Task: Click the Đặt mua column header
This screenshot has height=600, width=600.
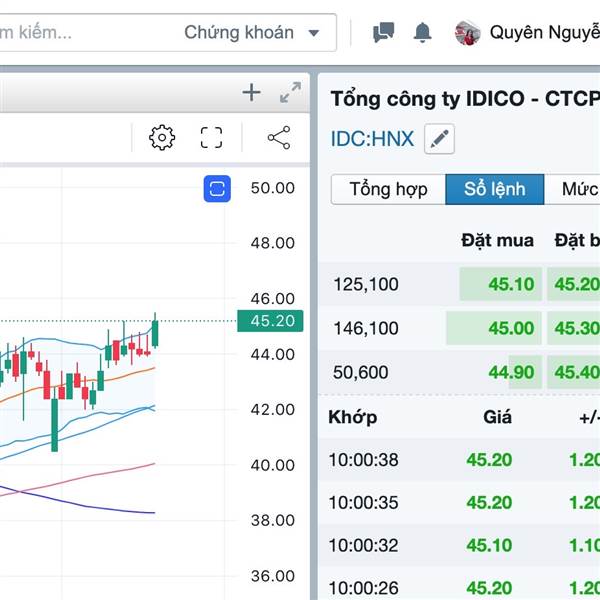Action: click(497, 240)
